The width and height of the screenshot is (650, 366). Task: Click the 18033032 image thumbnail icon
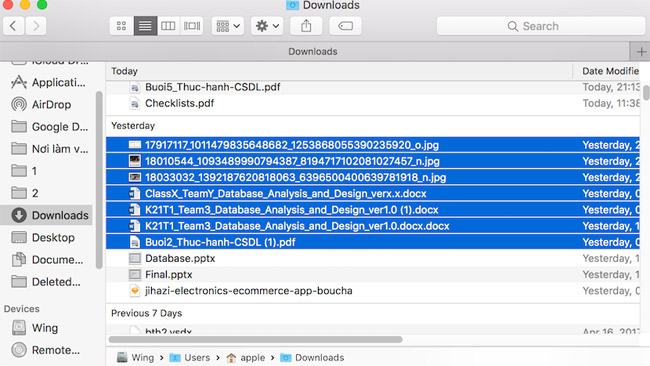coord(135,177)
